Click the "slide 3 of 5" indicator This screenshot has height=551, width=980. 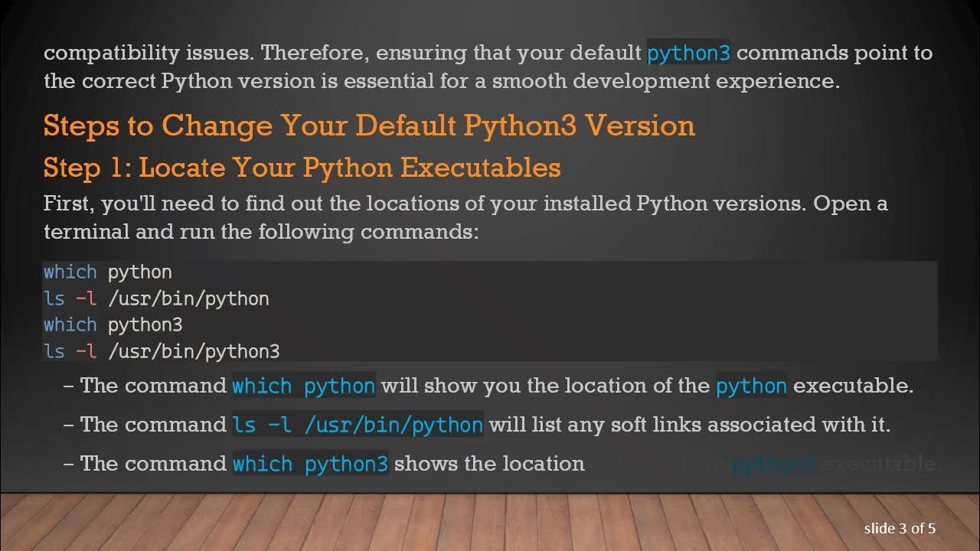(x=900, y=528)
